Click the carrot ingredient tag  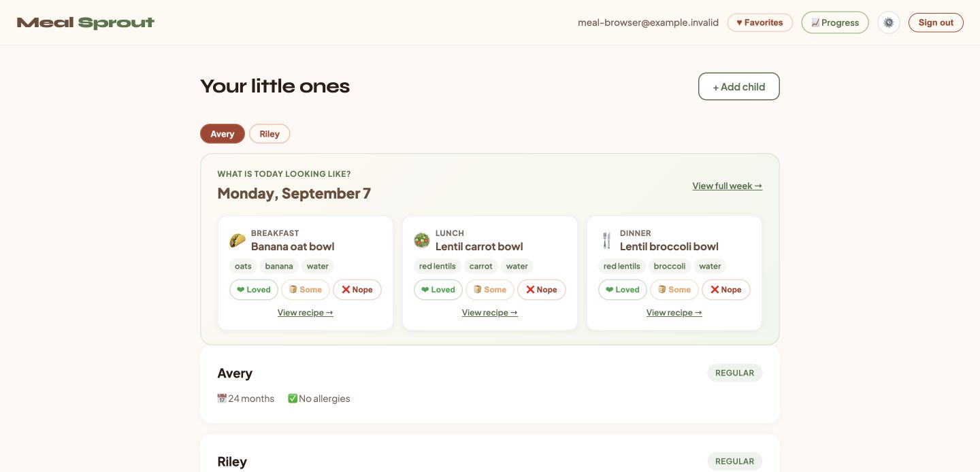[x=481, y=266]
